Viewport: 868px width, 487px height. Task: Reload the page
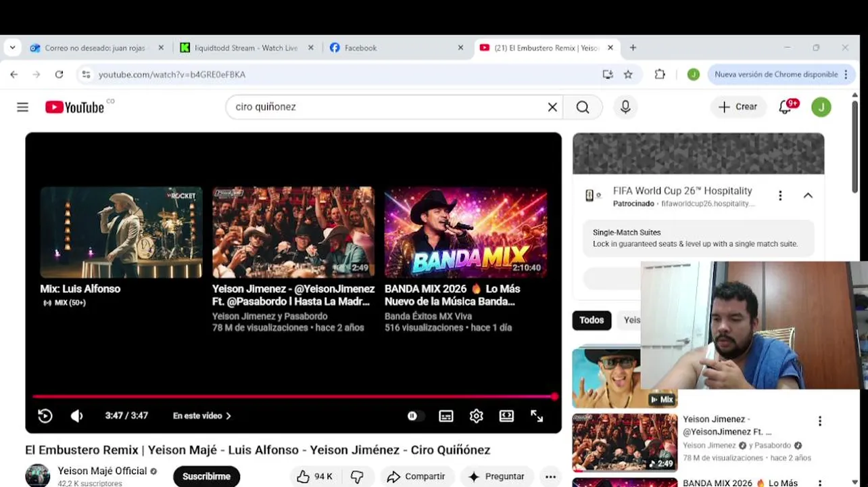[x=59, y=74]
